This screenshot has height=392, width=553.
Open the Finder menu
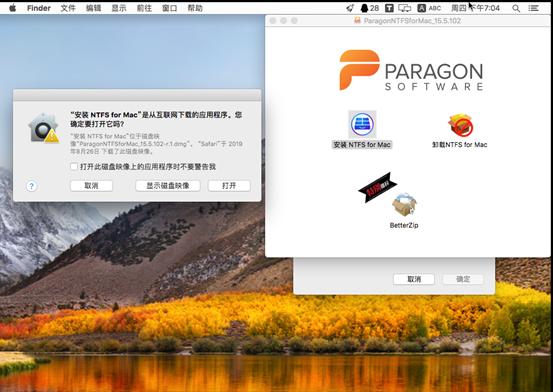click(x=39, y=8)
